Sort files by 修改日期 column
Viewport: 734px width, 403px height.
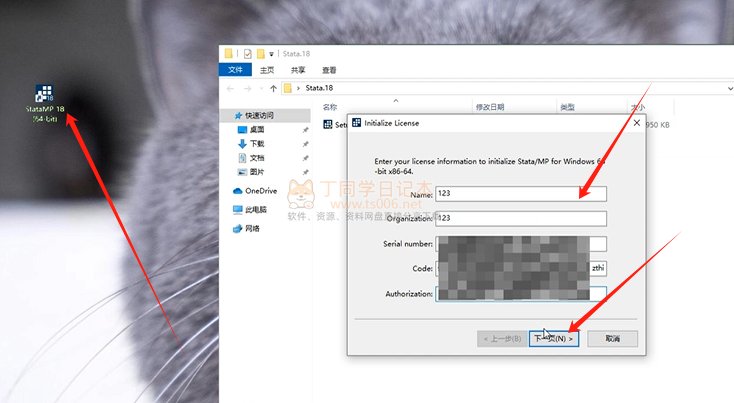pos(490,107)
